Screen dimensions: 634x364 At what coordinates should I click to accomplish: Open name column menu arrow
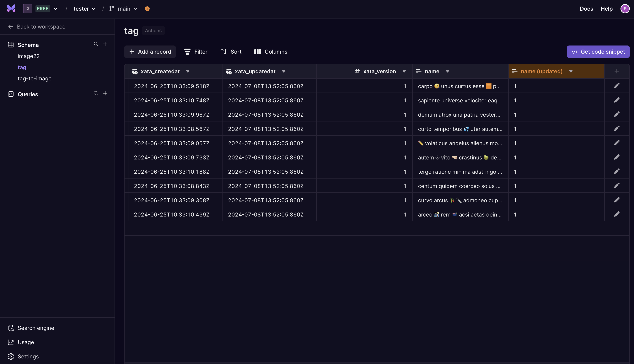click(448, 72)
